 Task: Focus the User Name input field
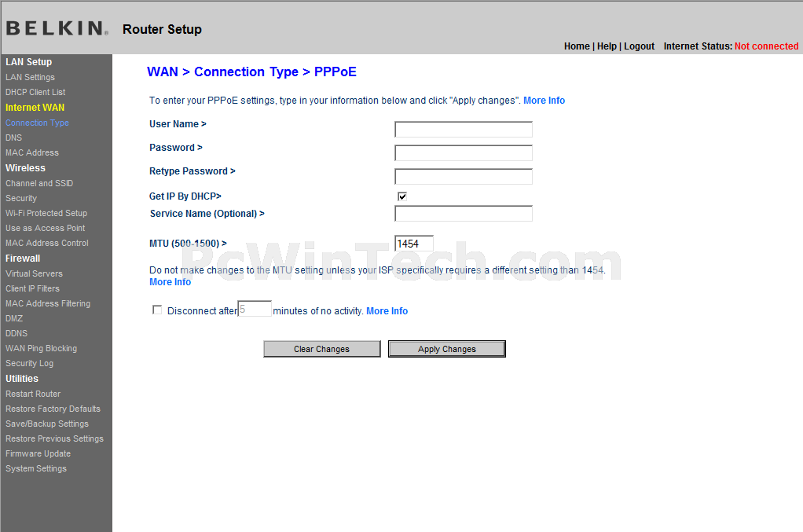pos(464,129)
